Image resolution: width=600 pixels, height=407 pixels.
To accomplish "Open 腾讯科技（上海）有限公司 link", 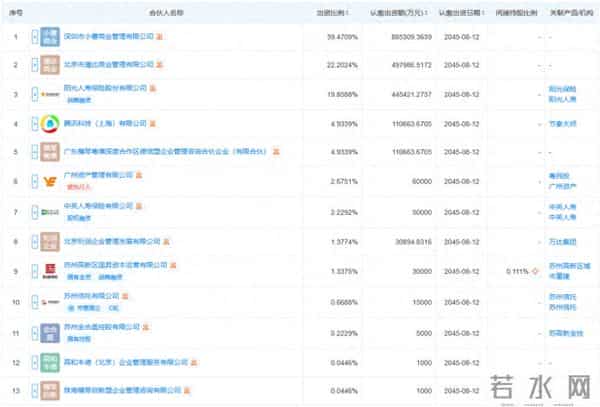I will pyautogui.click(x=105, y=124).
